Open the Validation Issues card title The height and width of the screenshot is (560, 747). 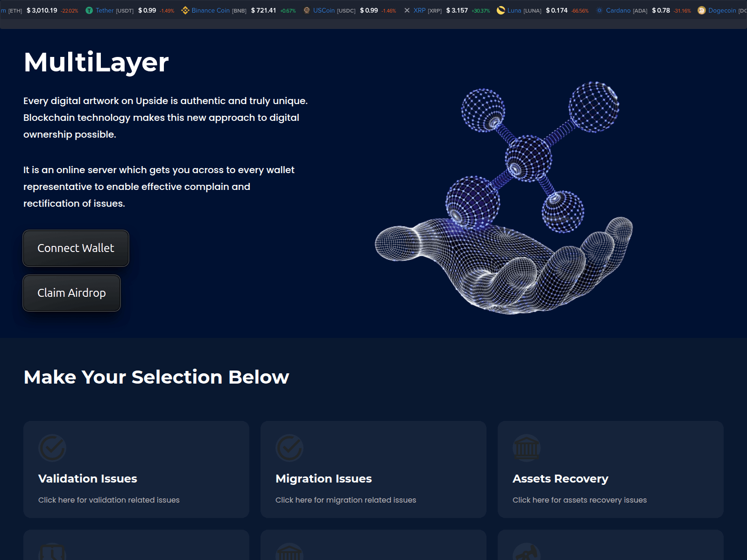[88, 479]
